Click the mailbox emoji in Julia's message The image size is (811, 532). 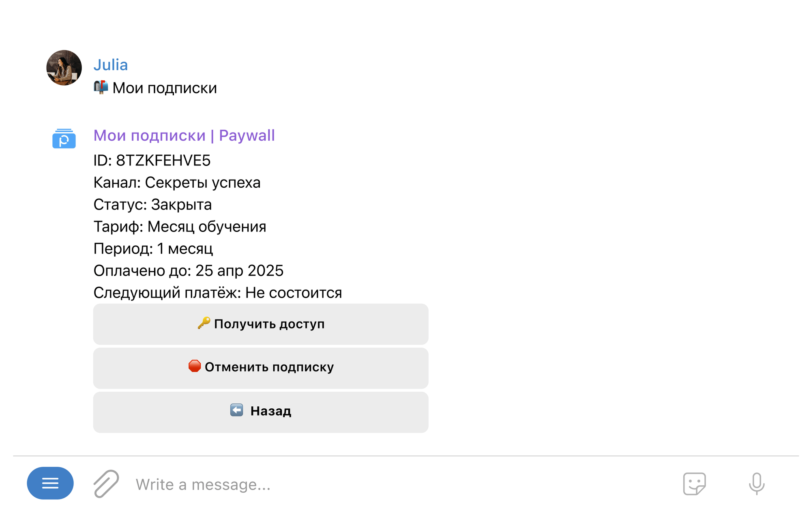click(101, 87)
